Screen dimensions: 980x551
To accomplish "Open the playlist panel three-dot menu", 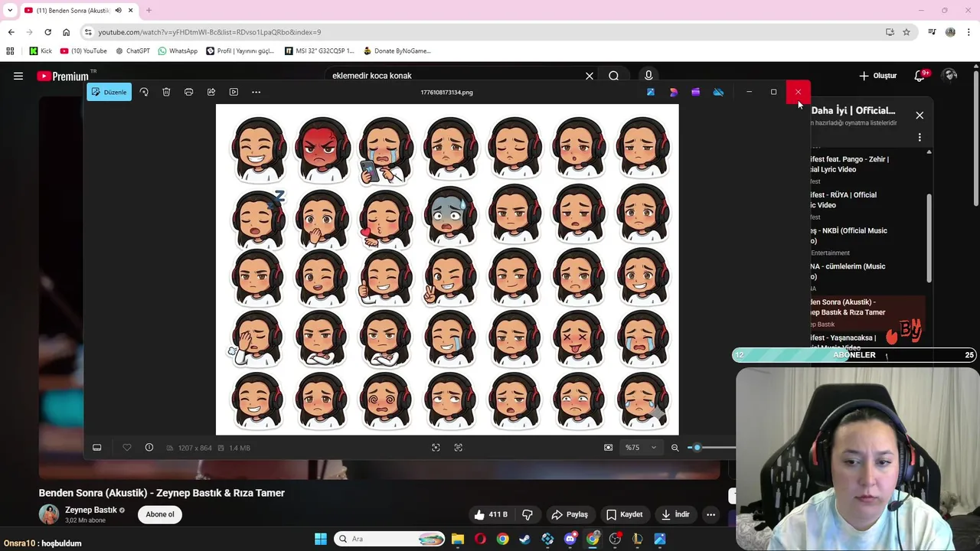I will (920, 137).
